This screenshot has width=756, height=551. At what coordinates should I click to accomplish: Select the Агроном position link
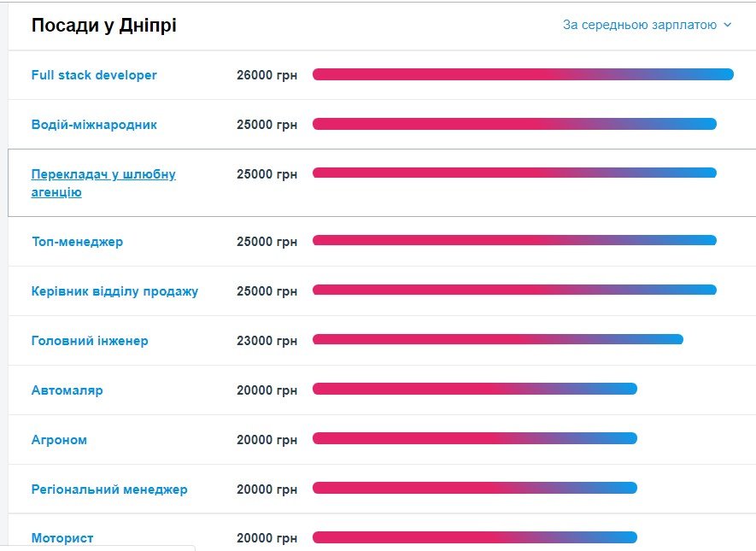59,440
